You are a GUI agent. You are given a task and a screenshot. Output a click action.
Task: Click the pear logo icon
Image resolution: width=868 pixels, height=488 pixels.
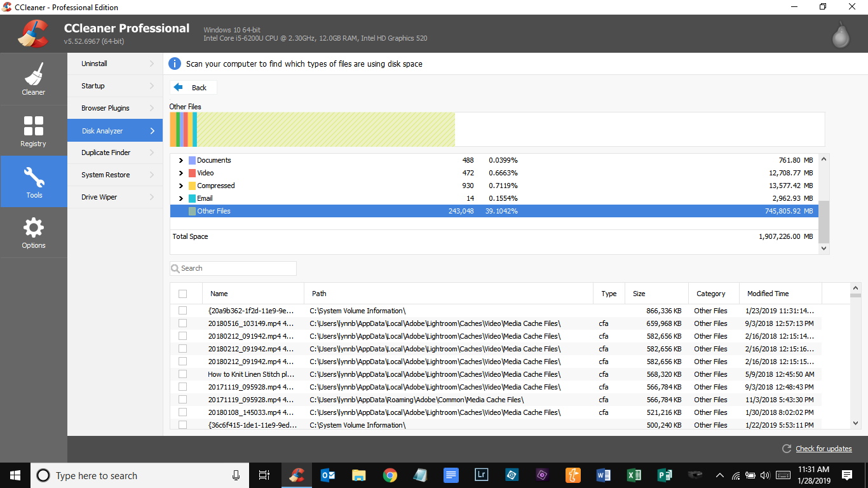(841, 34)
